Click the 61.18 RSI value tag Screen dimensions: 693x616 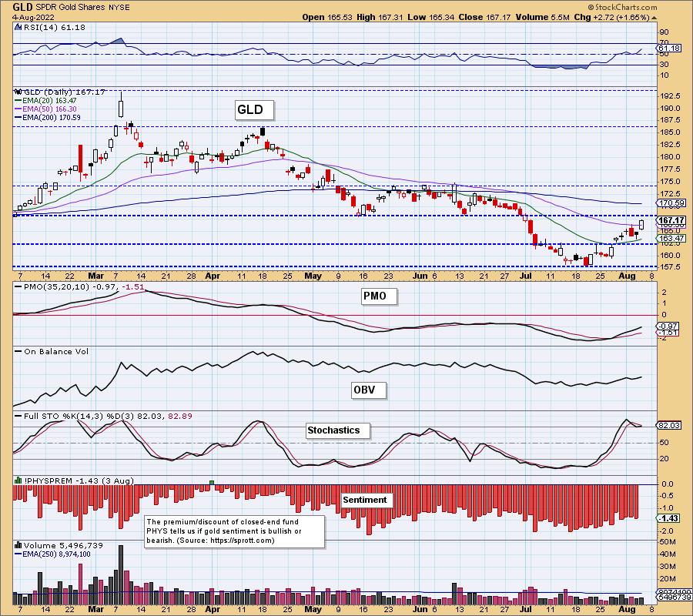coord(668,48)
